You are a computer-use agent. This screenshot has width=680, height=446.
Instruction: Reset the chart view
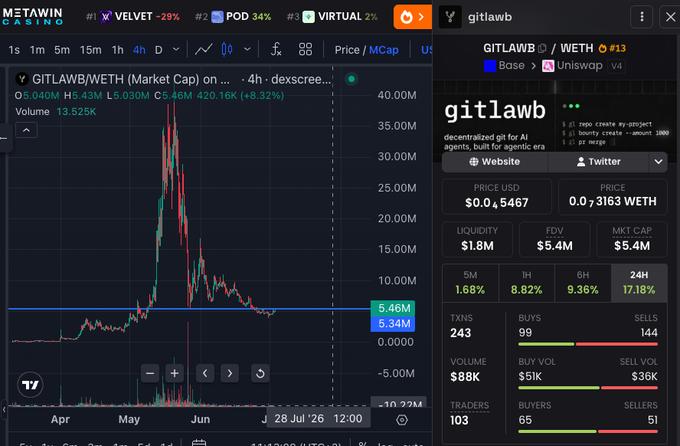pos(260,373)
